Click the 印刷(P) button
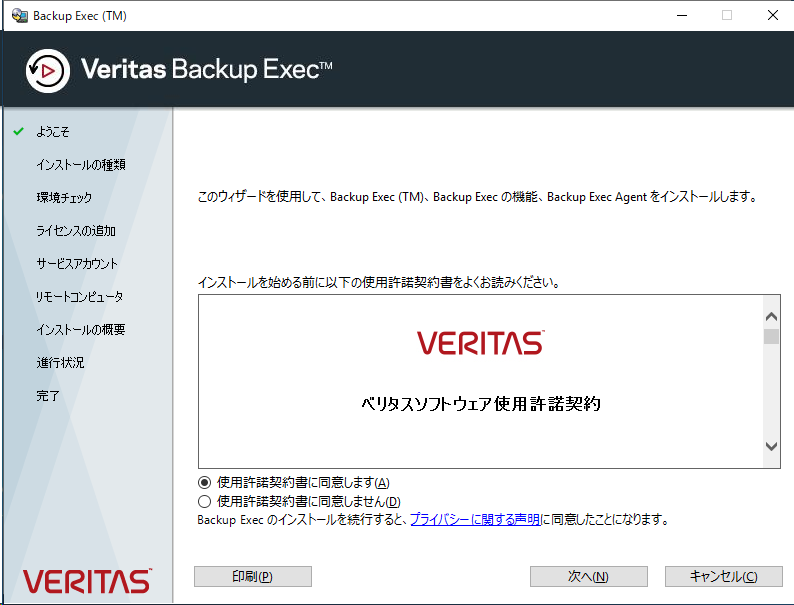The image size is (794, 605). click(253, 577)
